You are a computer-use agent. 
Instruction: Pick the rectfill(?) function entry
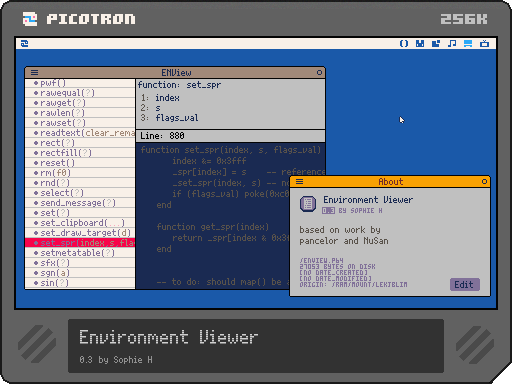click(80, 153)
